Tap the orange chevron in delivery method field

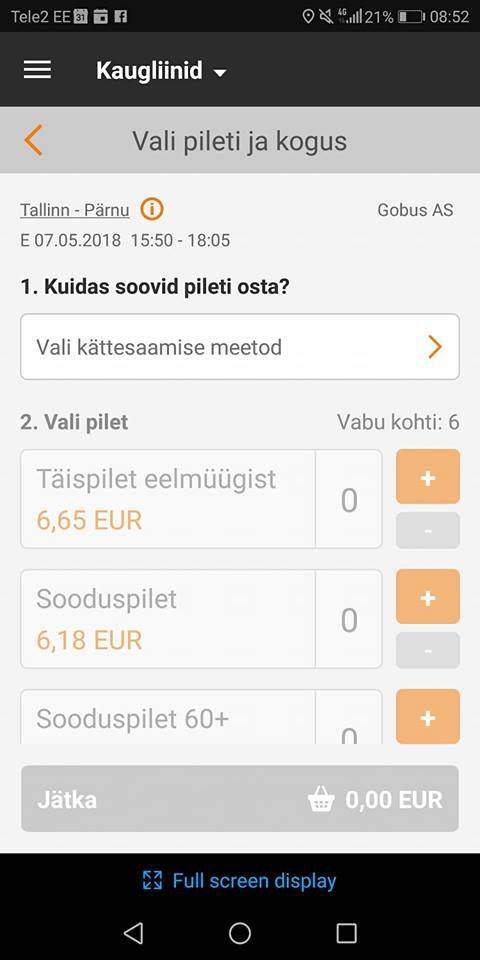(x=435, y=347)
